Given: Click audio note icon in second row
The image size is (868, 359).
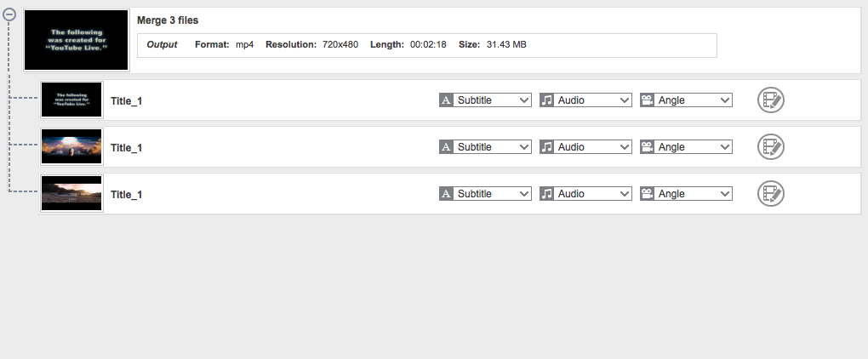Looking at the screenshot, I should click(547, 147).
